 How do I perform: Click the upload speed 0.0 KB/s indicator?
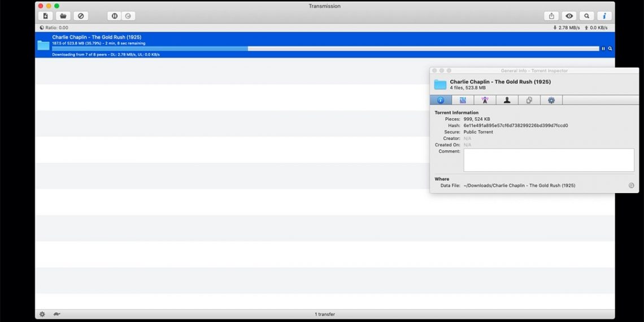(x=596, y=28)
